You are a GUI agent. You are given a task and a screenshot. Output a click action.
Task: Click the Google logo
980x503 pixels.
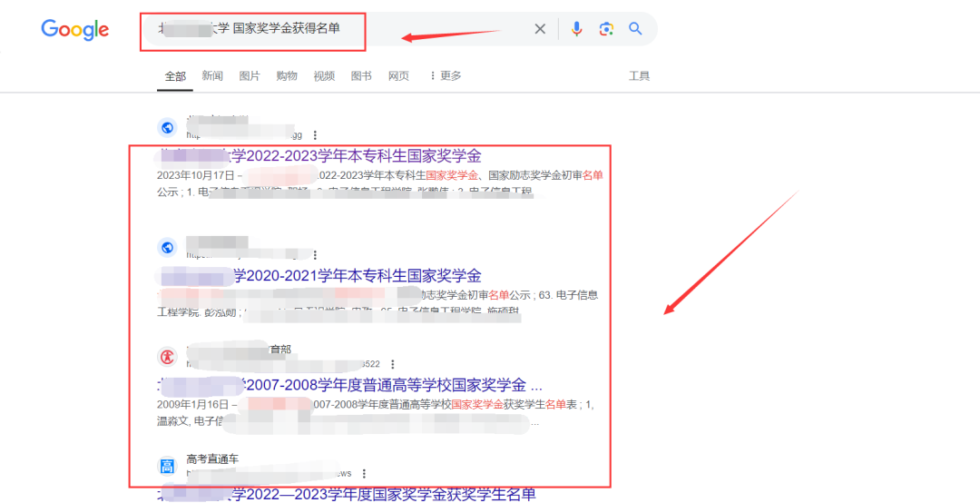pyautogui.click(x=75, y=29)
